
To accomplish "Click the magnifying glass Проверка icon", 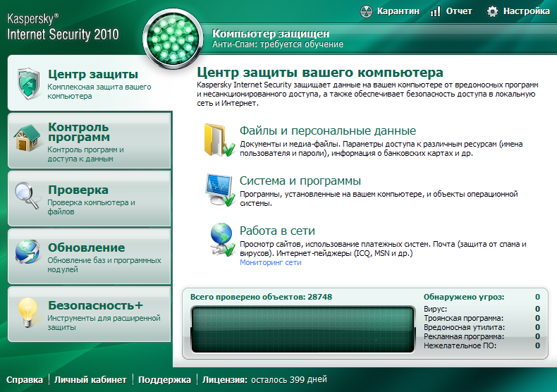I will coord(27,195).
